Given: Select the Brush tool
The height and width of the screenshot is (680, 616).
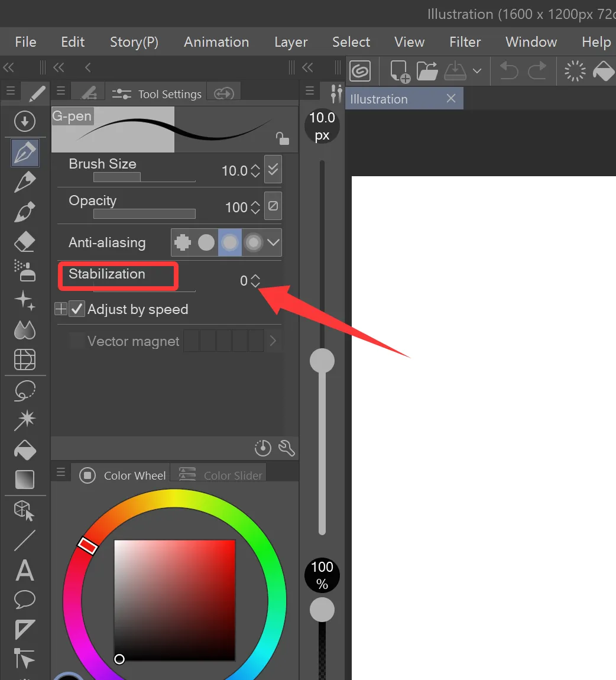Looking at the screenshot, I should [25, 212].
